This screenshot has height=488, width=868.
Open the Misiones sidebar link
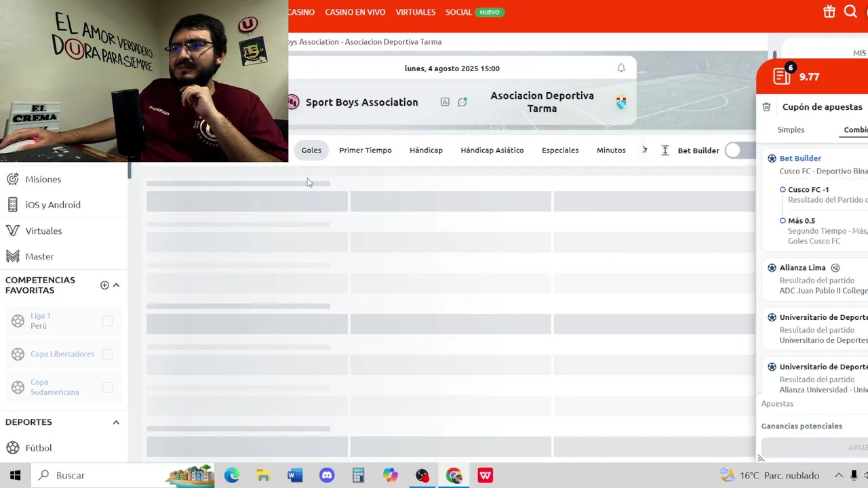coord(43,179)
